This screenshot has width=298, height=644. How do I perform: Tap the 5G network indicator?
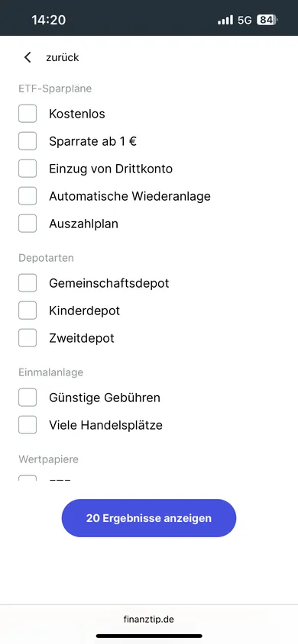[x=245, y=20]
